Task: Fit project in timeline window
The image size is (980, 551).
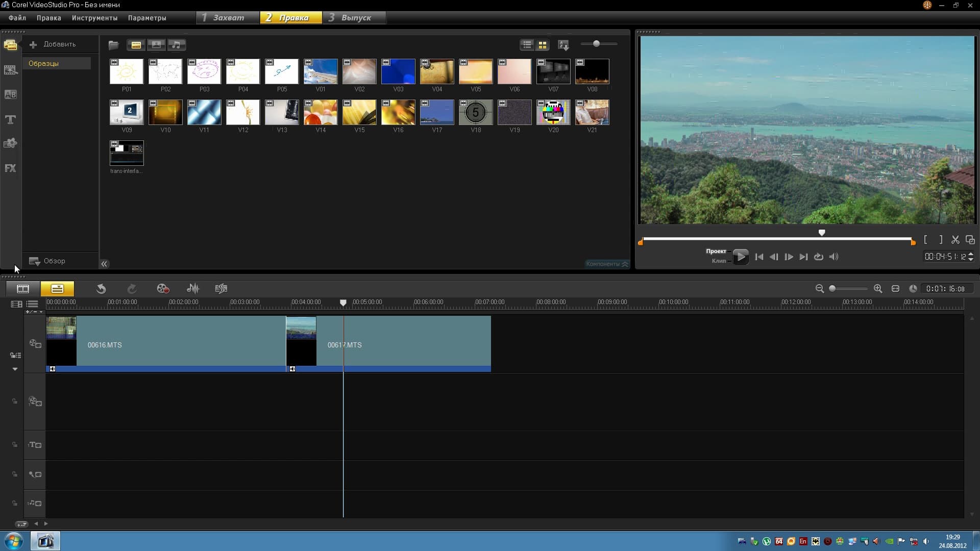Action: (x=895, y=289)
